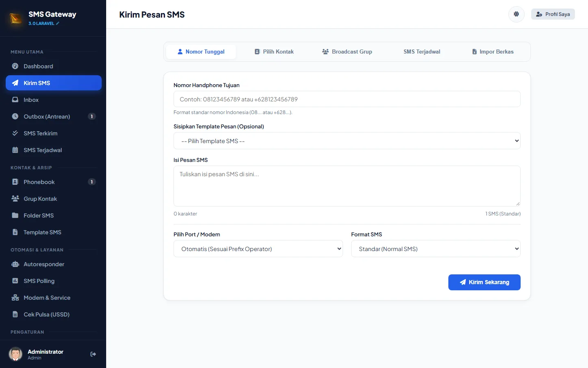588x368 pixels.
Task: Open the Pilih Template SMS dropdown
Action: (x=347, y=141)
